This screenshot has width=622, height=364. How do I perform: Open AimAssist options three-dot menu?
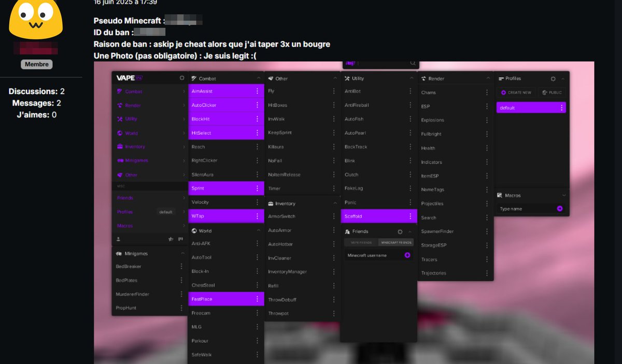(257, 91)
